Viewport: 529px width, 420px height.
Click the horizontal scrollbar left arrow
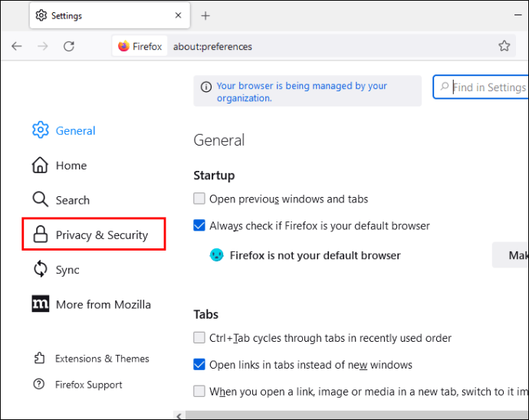179,415
